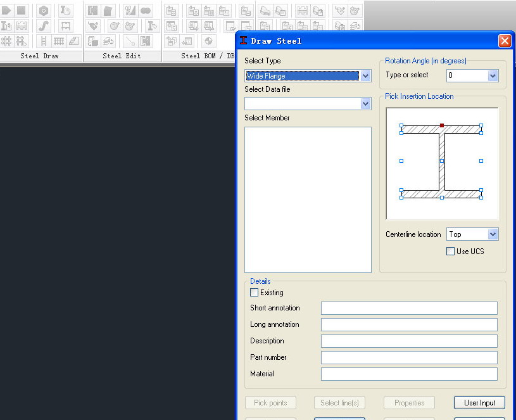This screenshot has width=516, height=420.
Task: Click the Pick points button
Action: tap(270, 403)
